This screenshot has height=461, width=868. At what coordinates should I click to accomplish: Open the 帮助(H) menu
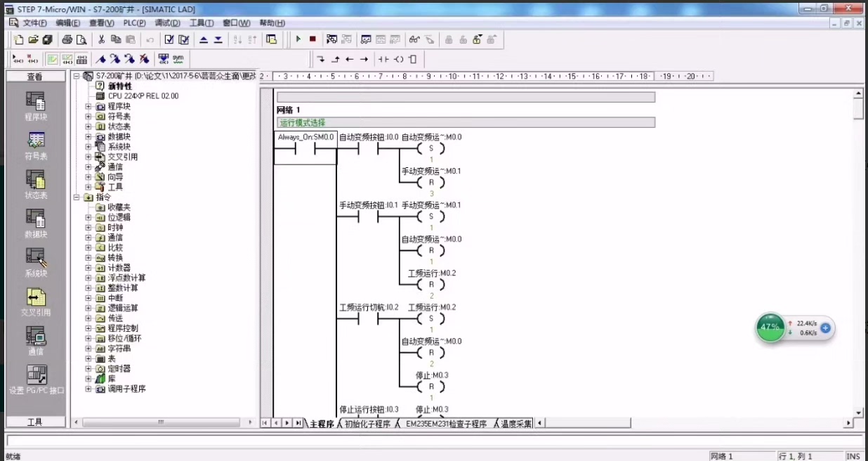[x=272, y=23]
